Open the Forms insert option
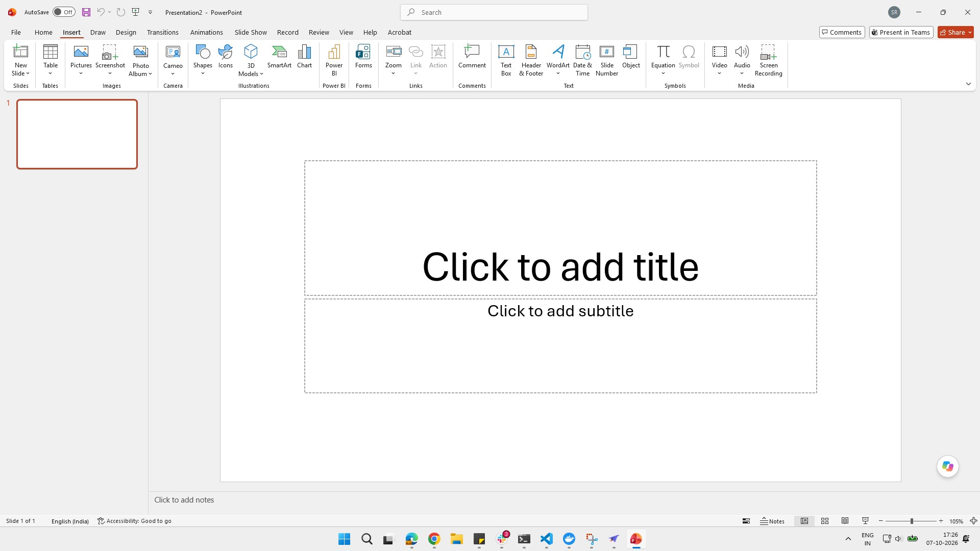 tap(363, 56)
